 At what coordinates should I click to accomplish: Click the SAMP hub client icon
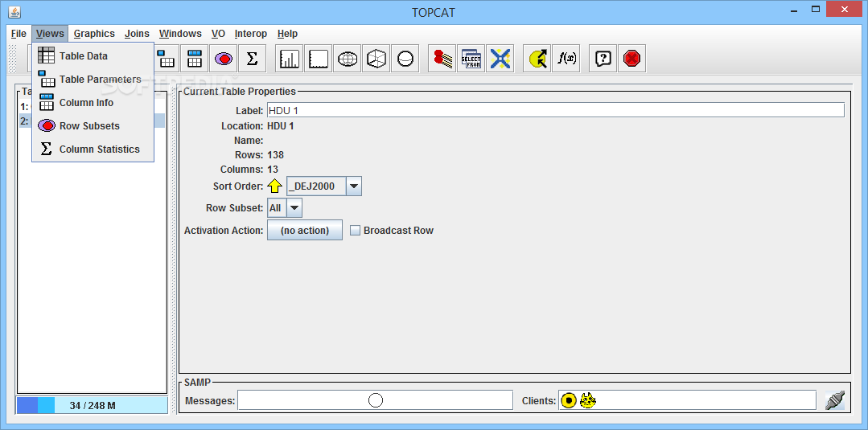coord(568,400)
